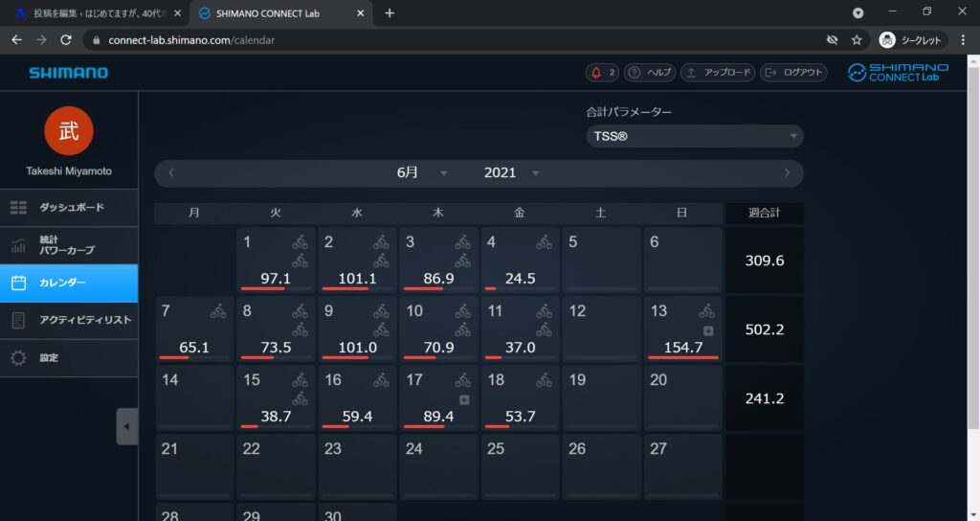The image size is (980, 521).
Task: Open the 2021 year dropdown
Action: pyautogui.click(x=511, y=173)
